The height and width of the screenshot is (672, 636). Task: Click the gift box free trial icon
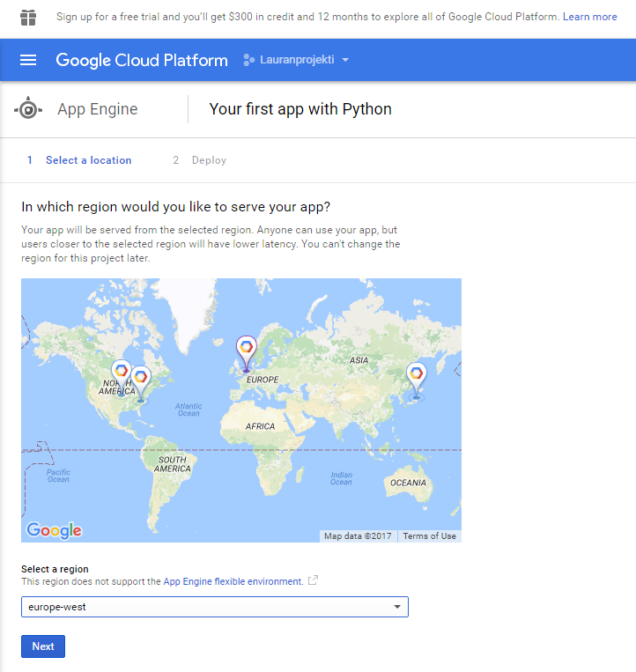28,18
